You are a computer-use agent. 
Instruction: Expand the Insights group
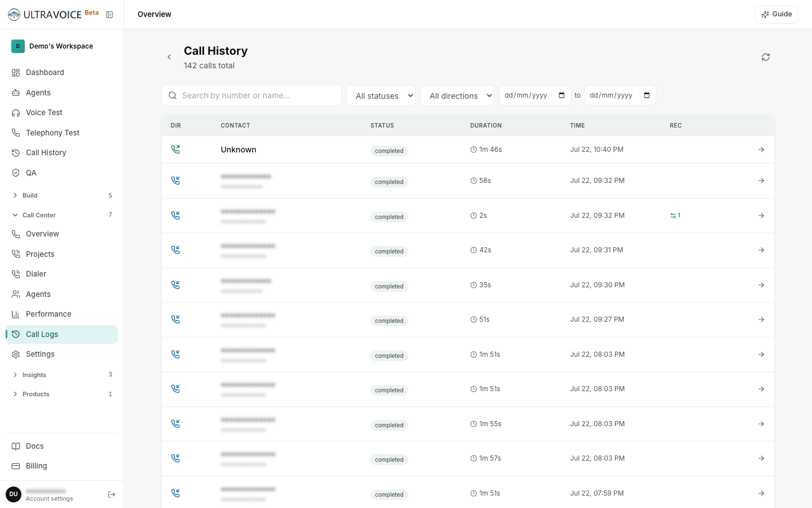[x=61, y=375]
